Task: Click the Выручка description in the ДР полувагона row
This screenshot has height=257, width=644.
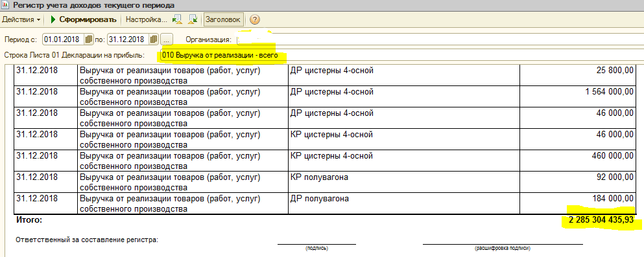Action: coord(183,203)
